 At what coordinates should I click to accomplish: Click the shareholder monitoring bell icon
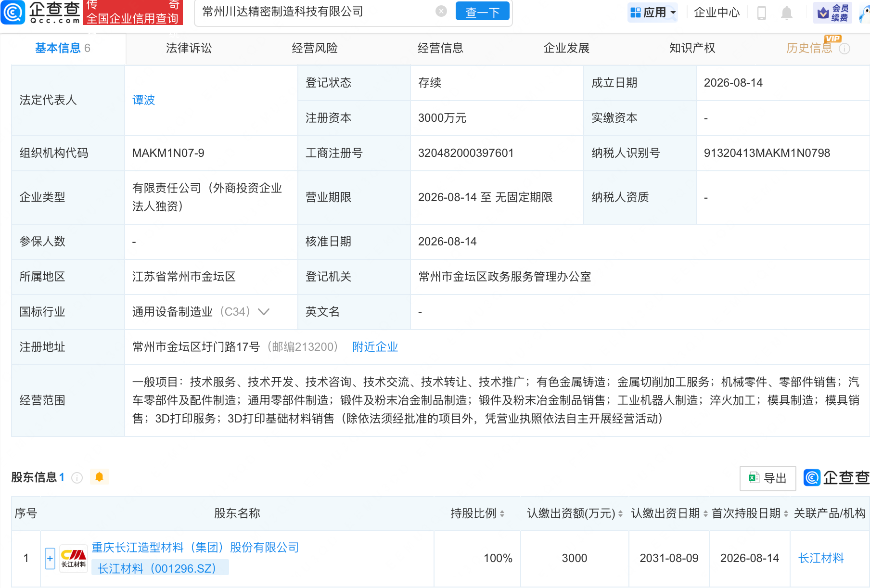click(x=100, y=477)
